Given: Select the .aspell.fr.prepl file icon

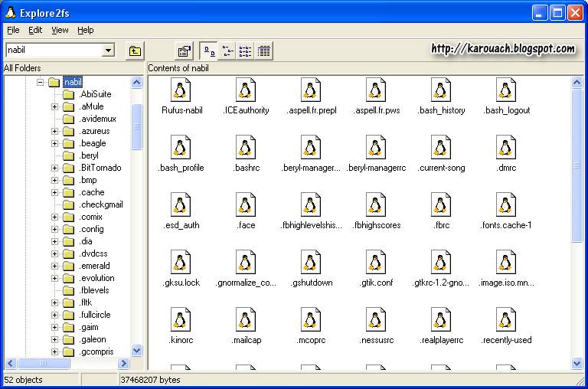Looking at the screenshot, I should point(311,90).
